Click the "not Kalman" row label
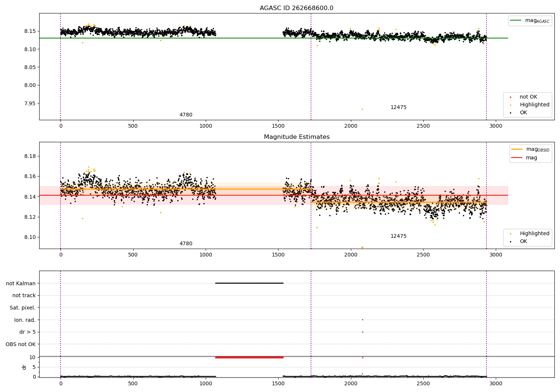This screenshot has height=392, width=560. tap(21, 283)
